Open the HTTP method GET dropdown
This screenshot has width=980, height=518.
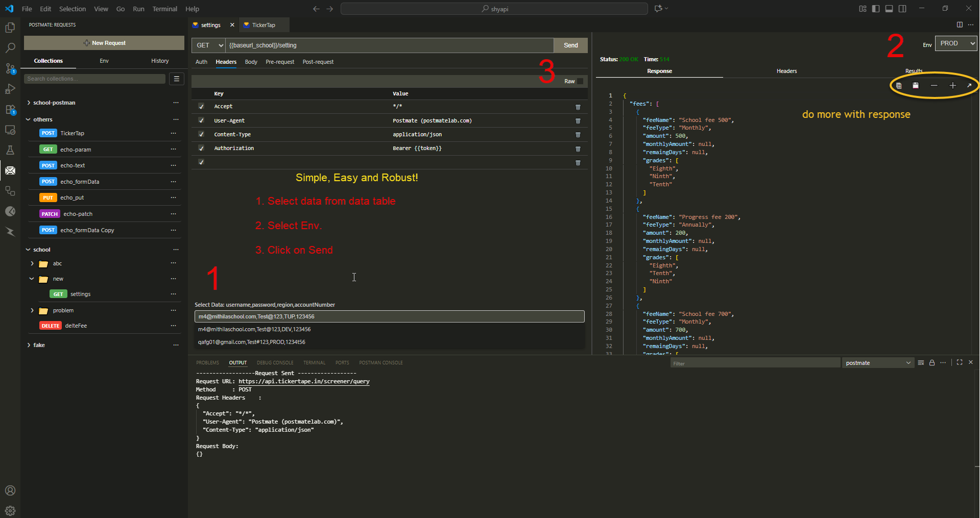click(208, 45)
